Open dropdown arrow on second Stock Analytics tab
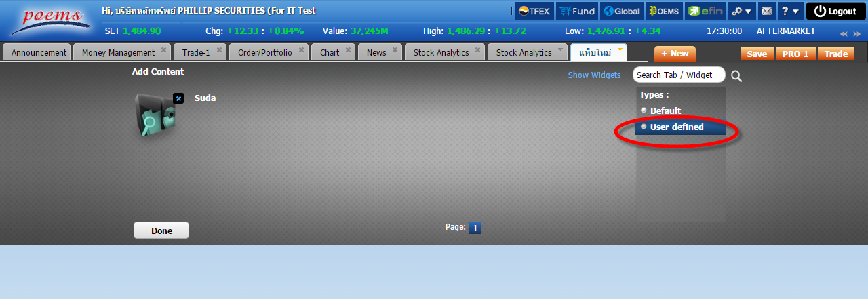Image resolution: width=868 pixels, height=299 pixels. pos(561,49)
